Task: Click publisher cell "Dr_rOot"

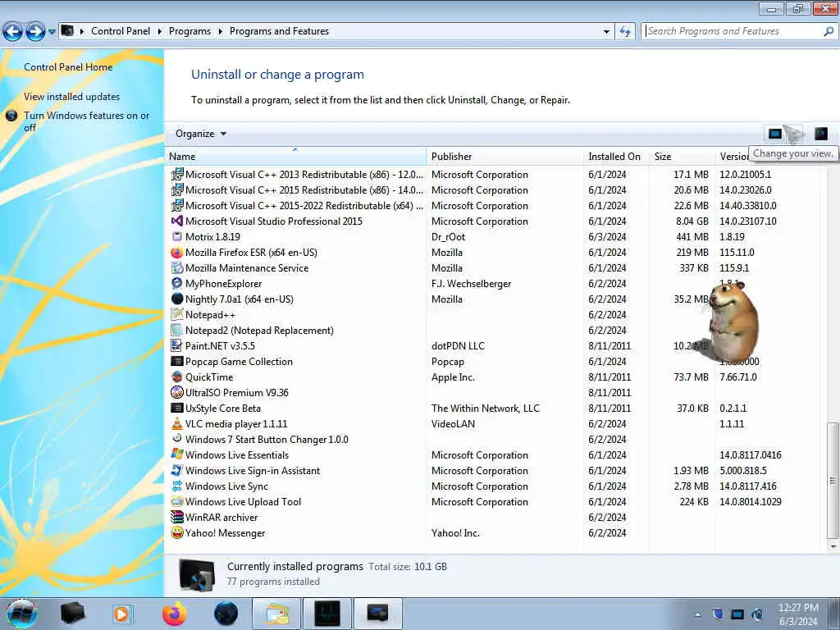Action: point(449,237)
